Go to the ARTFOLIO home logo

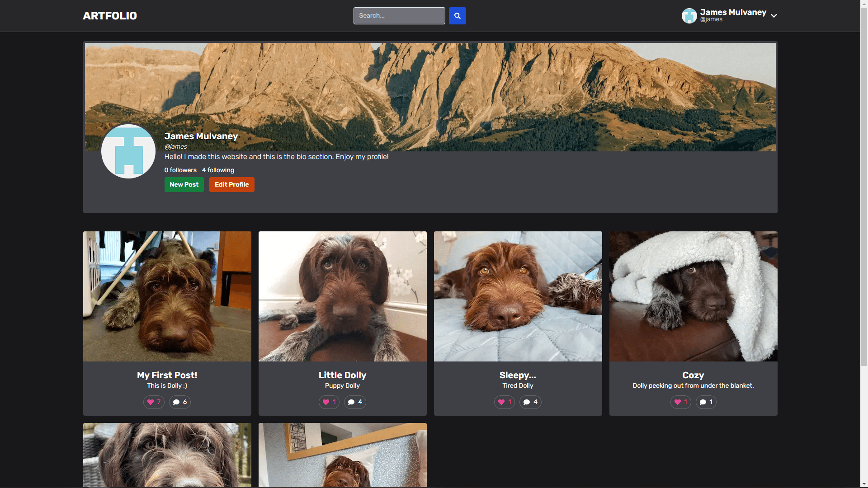click(110, 16)
